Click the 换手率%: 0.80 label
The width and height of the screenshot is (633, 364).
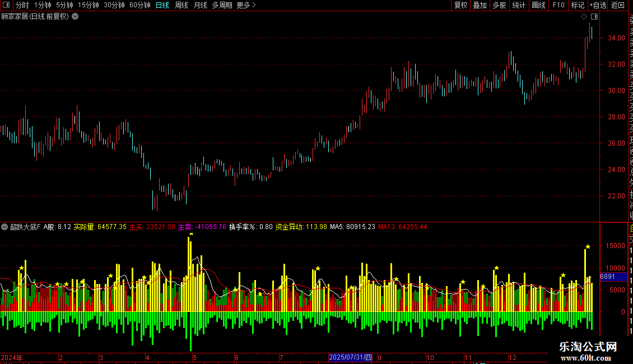(x=251, y=227)
